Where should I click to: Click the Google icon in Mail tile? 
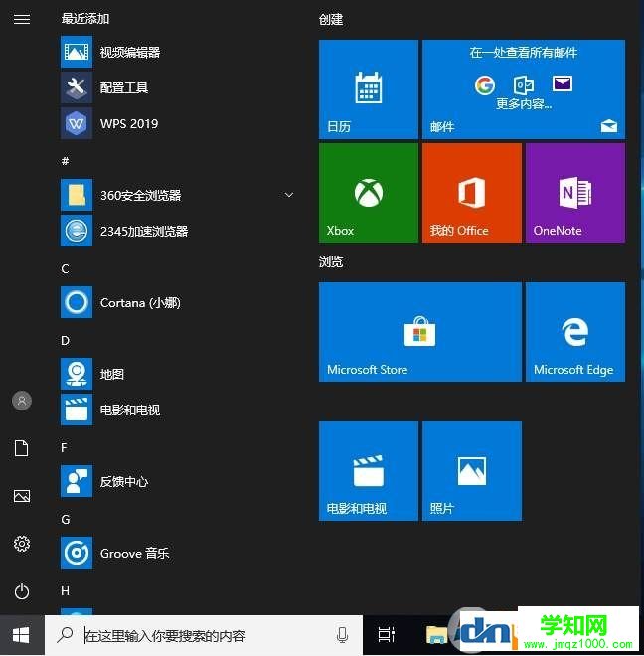pyautogui.click(x=485, y=84)
